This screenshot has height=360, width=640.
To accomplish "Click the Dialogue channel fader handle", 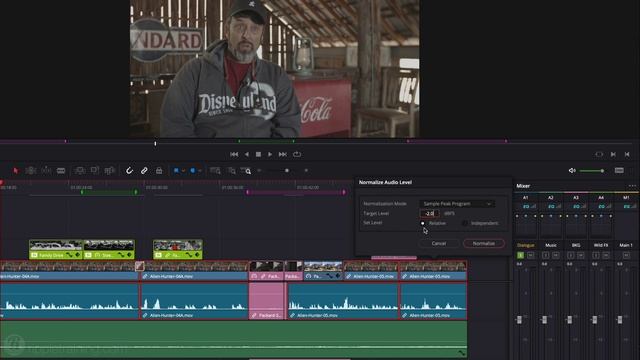I will click(519, 320).
